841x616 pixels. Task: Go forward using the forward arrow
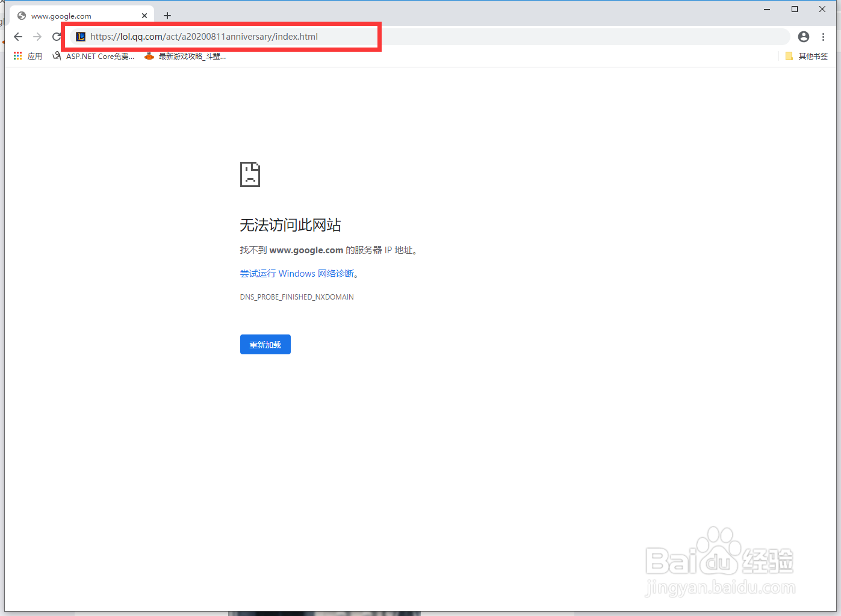pos(37,37)
